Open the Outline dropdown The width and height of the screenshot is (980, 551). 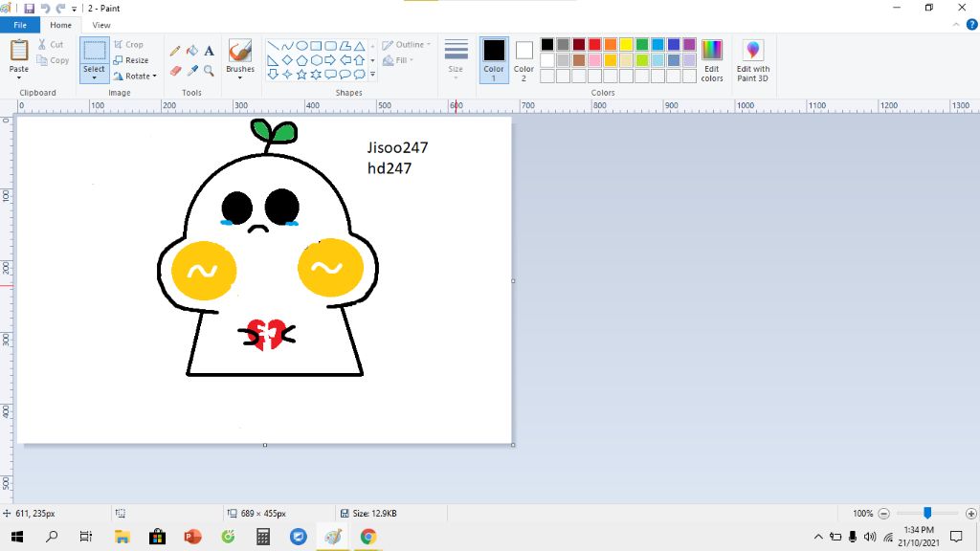point(406,45)
